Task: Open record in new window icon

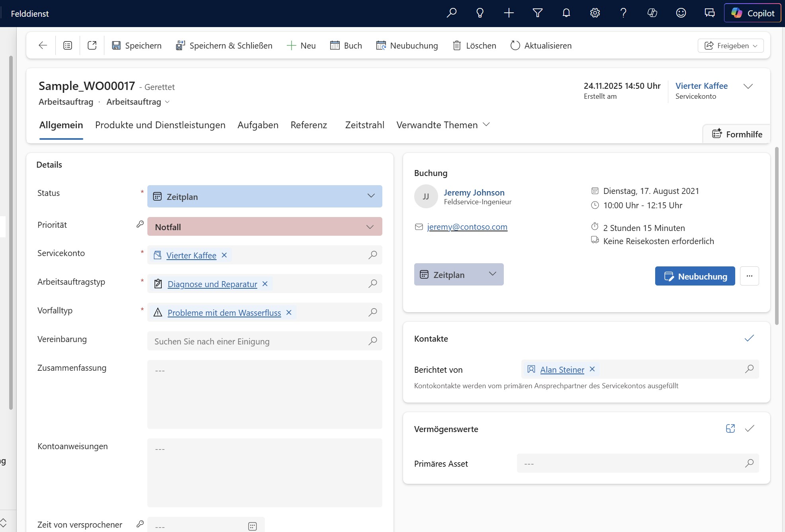Action: (x=92, y=45)
